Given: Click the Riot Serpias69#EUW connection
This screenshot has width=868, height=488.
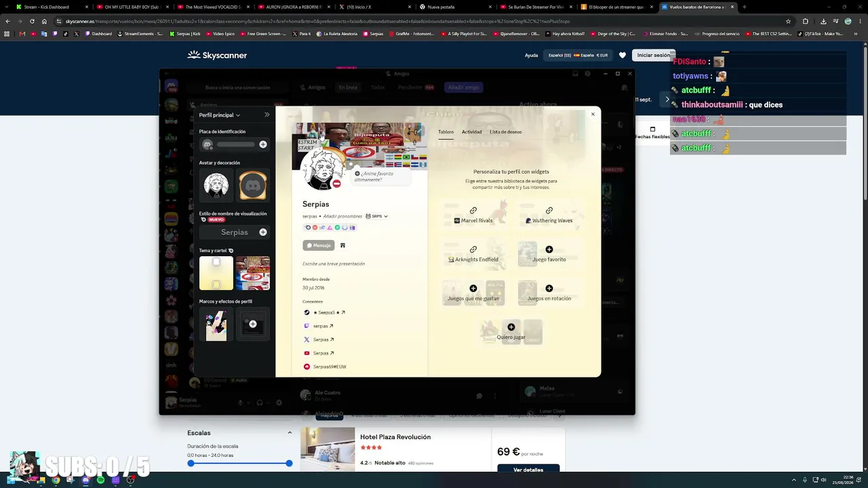Looking at the screenshot, I should coord(325,367).
